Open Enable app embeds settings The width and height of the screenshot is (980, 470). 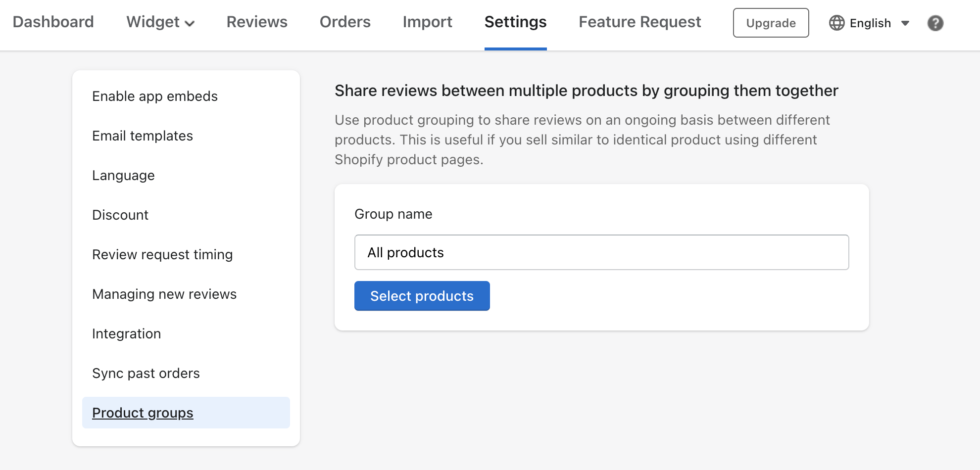[155, 96]
